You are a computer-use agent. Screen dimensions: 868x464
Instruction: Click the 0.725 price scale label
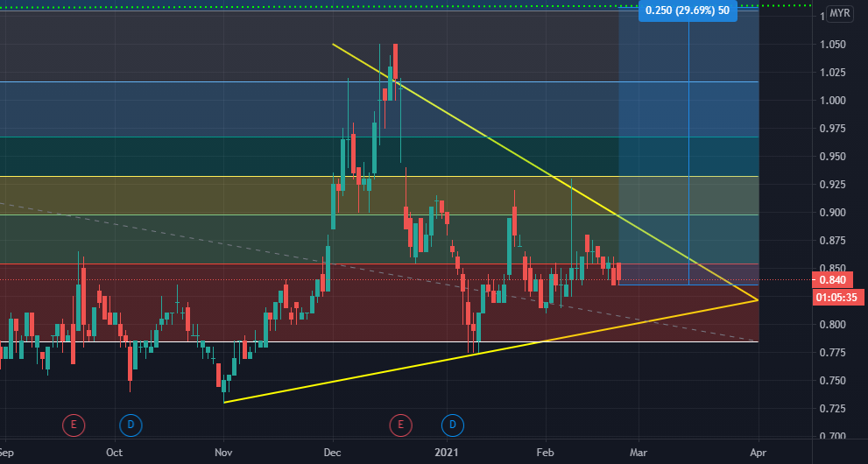coord(833,408)
